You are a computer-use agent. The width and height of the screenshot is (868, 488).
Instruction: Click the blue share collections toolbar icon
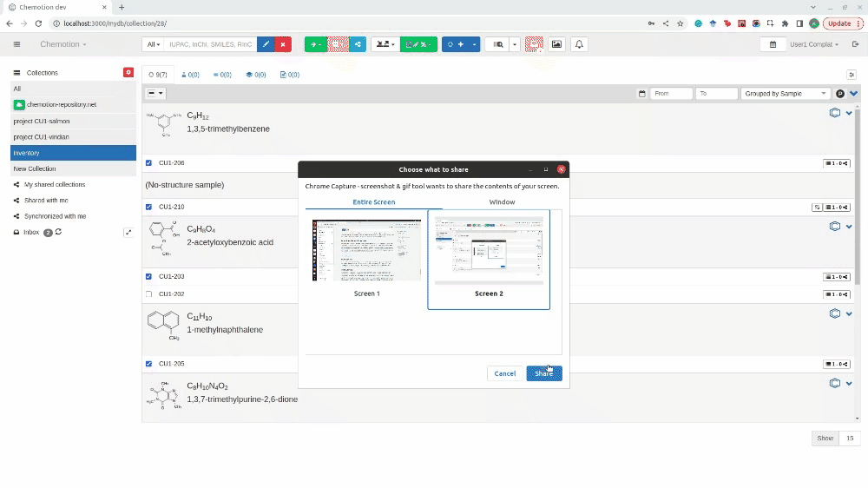point(358,44)
